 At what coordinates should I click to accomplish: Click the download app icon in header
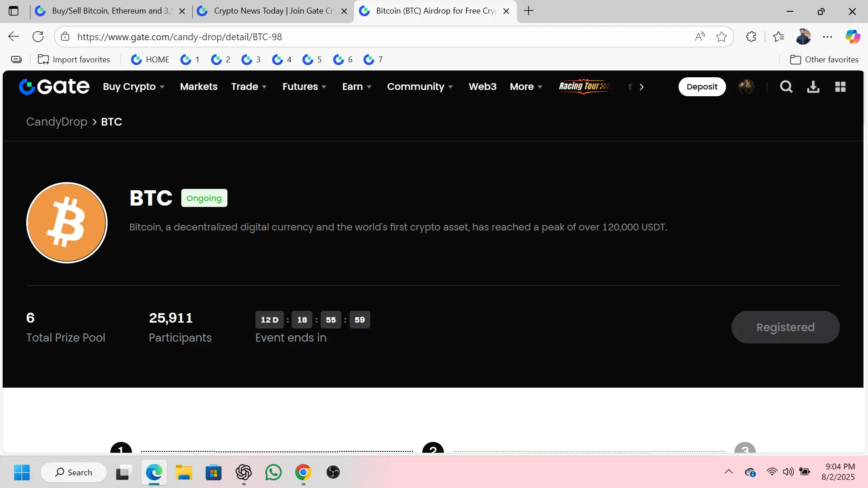[x=813, y=87]
